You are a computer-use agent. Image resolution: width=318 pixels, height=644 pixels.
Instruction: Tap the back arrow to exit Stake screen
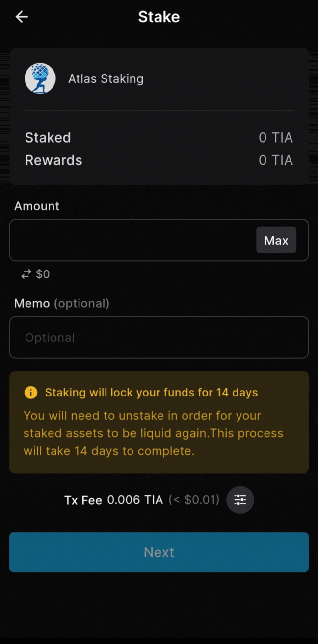point(22,16)
